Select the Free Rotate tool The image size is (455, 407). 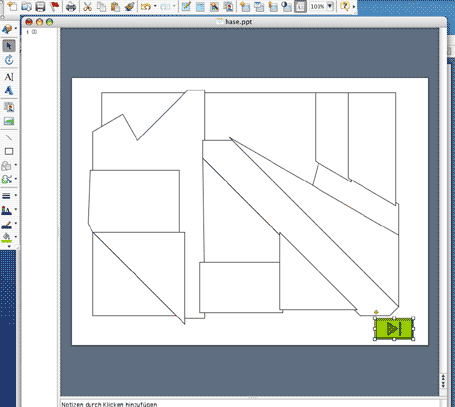(x=9, y=60)
